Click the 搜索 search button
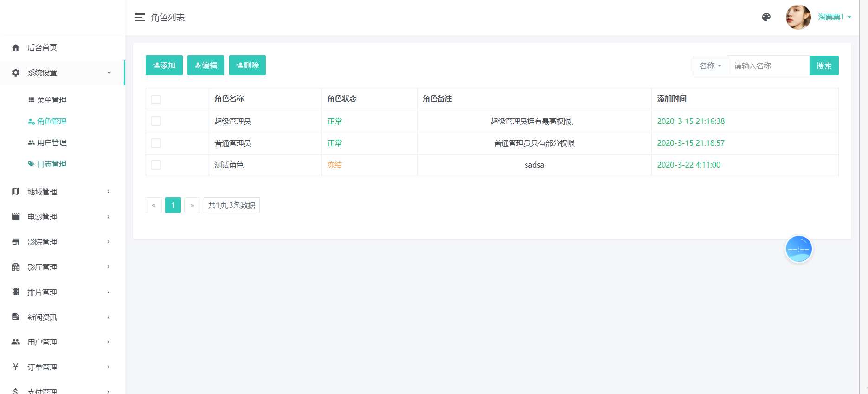 click(x=823, y=65)
